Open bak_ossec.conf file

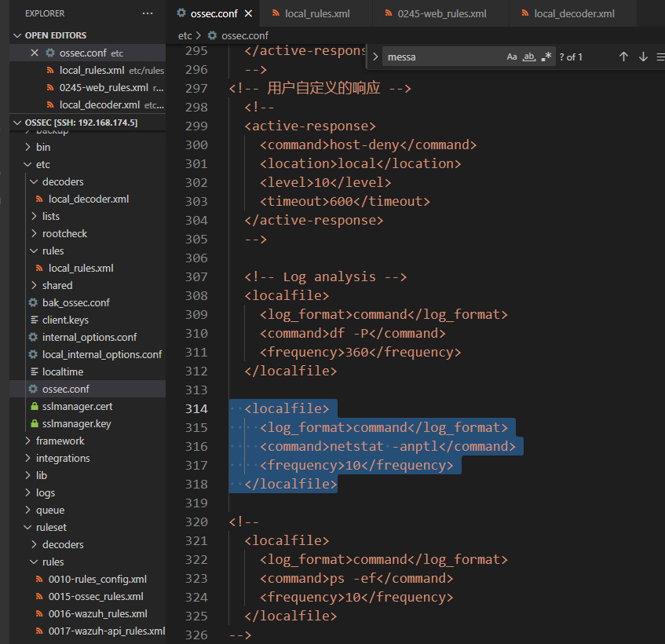click(87, 303)
